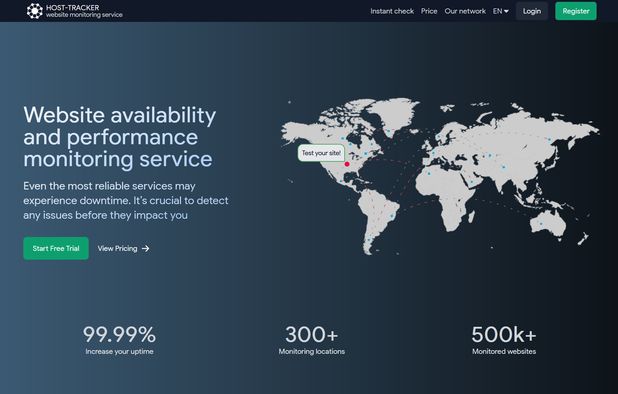The height and width of the screenshot is (394, 618).
Task: Open the Instant check menu item
Action: [392, 11]
